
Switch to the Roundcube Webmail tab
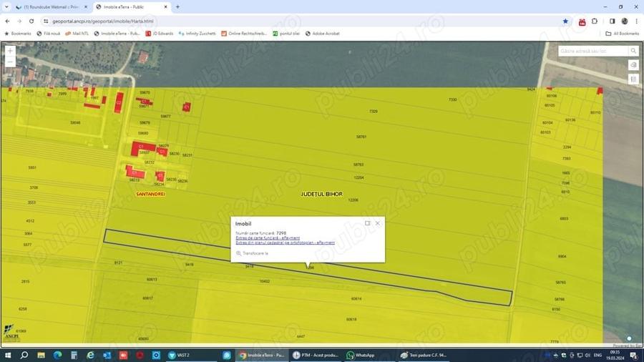point(51,7)
